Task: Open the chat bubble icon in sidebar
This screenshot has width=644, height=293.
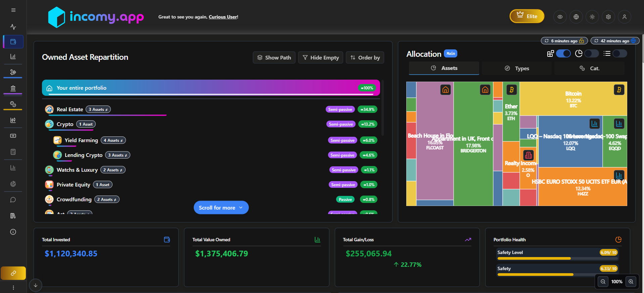Action: [13, 200]
